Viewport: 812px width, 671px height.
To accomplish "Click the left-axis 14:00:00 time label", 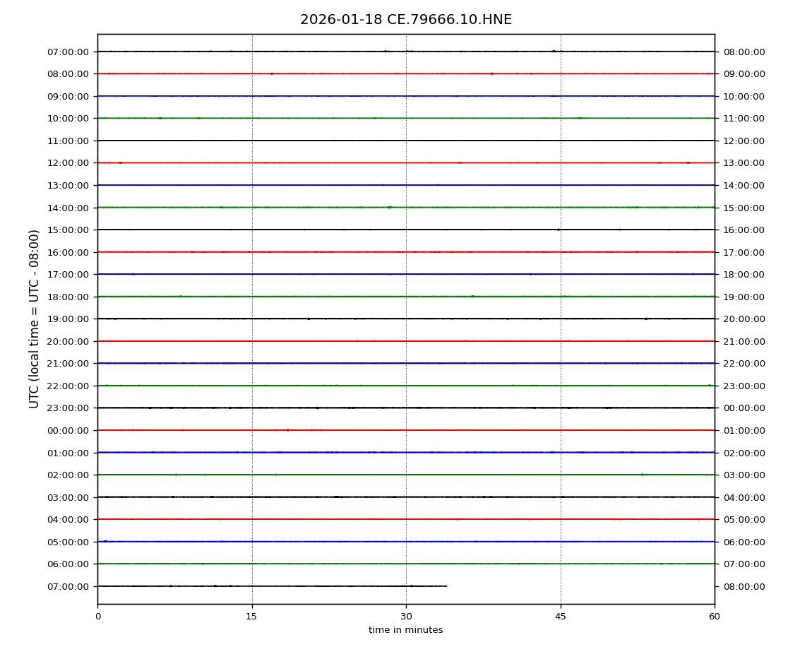I will click(x=68, y=208).
